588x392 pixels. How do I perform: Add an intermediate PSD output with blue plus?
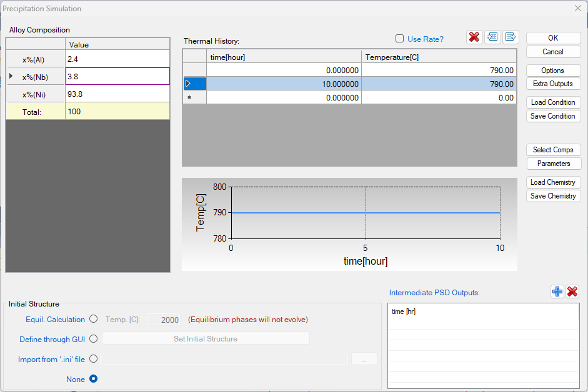click(x=557, y=292)
